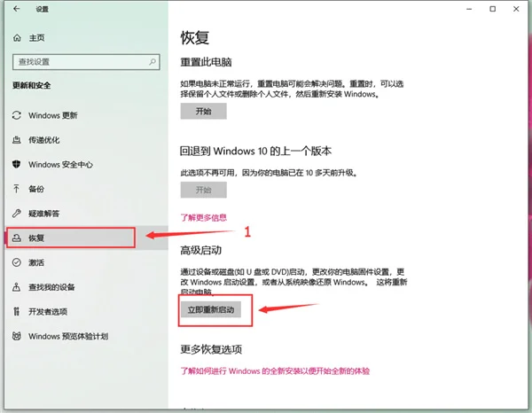Click the 恢复 sidebar icon
This screenshot has width=532, height=413.
(x=17, y=238)
